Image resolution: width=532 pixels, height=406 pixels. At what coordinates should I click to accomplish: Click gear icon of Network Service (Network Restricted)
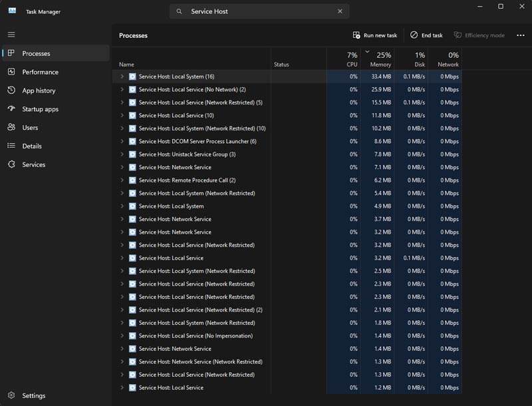point(132,362)
